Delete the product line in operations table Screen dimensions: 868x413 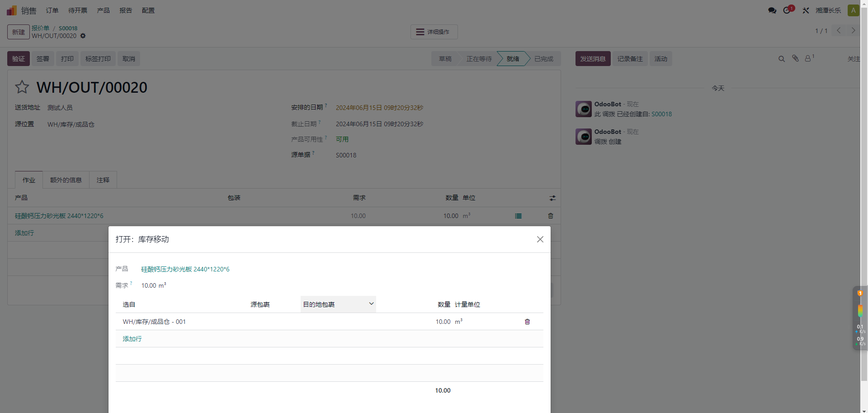(551, 216)
